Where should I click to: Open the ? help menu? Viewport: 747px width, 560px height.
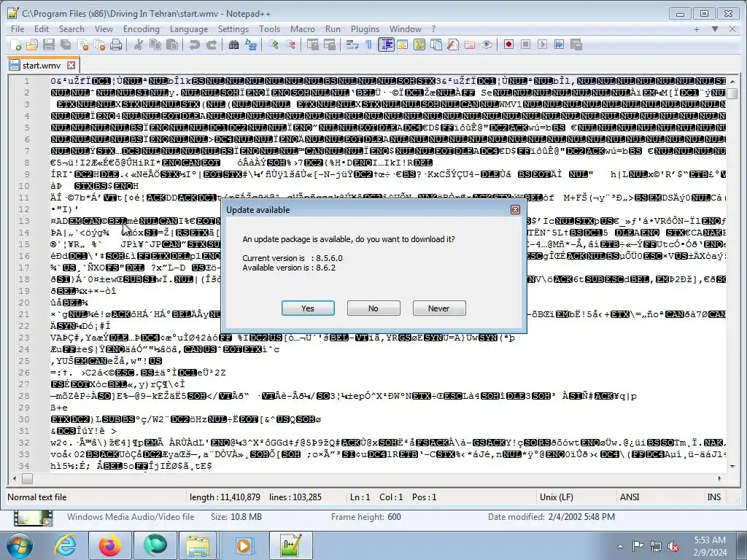click(x=433, y=29)
